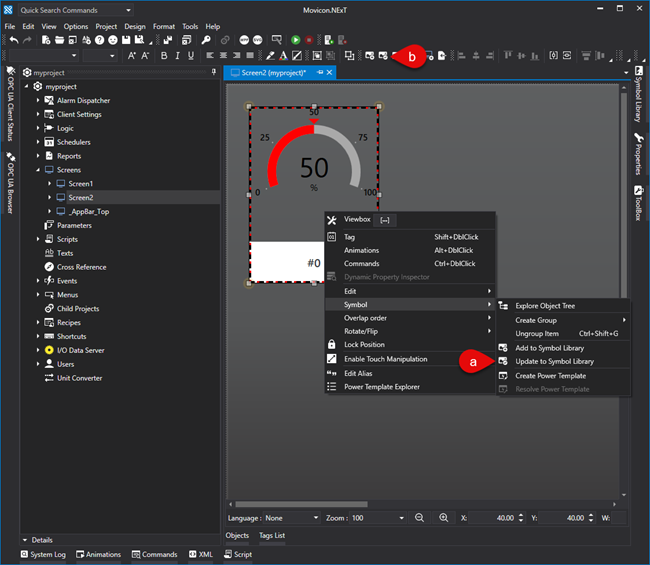Toggle Lock Position in context menu
Viewport: 650px width, 565px height.
tap(364, 345)
